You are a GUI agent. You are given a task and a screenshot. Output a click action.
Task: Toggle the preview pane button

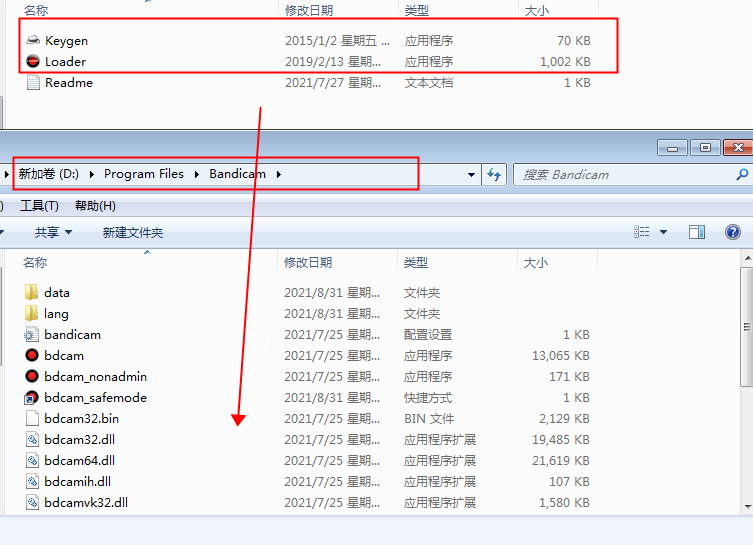(697, 232)
